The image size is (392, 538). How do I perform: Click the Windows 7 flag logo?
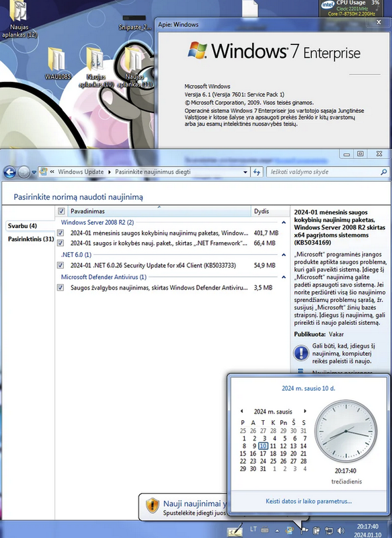coord(198,50)
